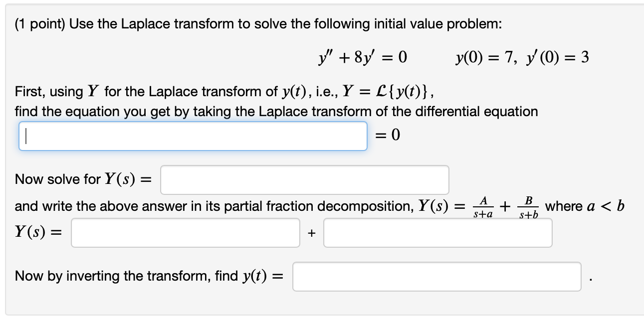Viewport: 644px width, 316px height.
Task: Click the 'Now solve for Y(s) =' label
Action: 83,179
